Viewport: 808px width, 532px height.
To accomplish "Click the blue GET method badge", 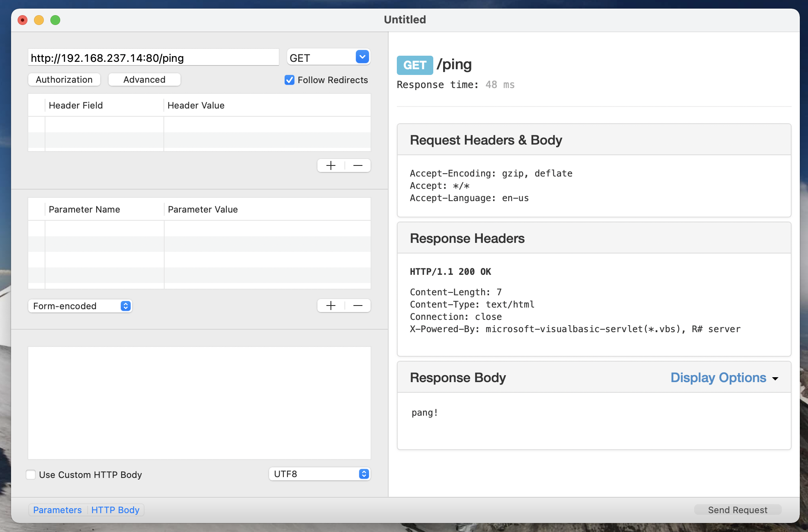I will coord(414,65).
